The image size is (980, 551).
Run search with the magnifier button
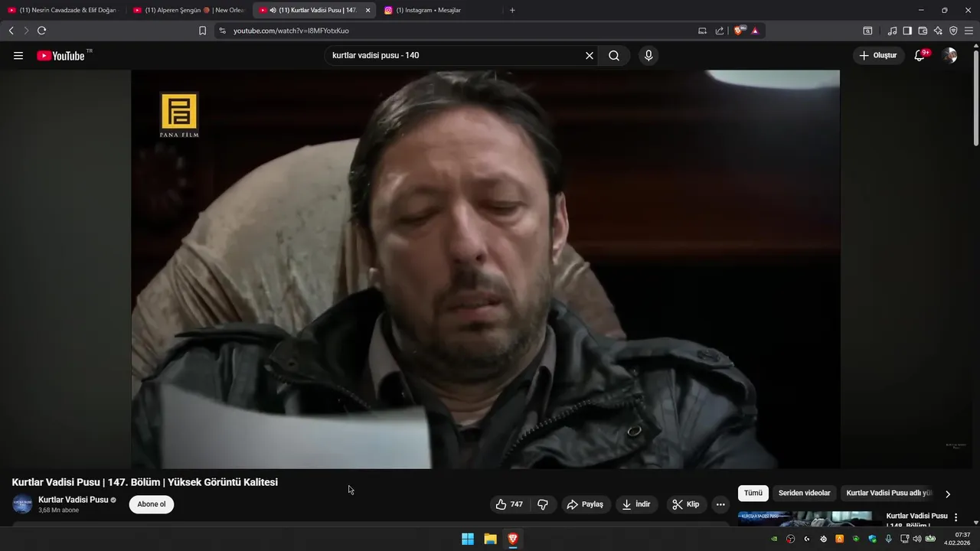point(614,56)
